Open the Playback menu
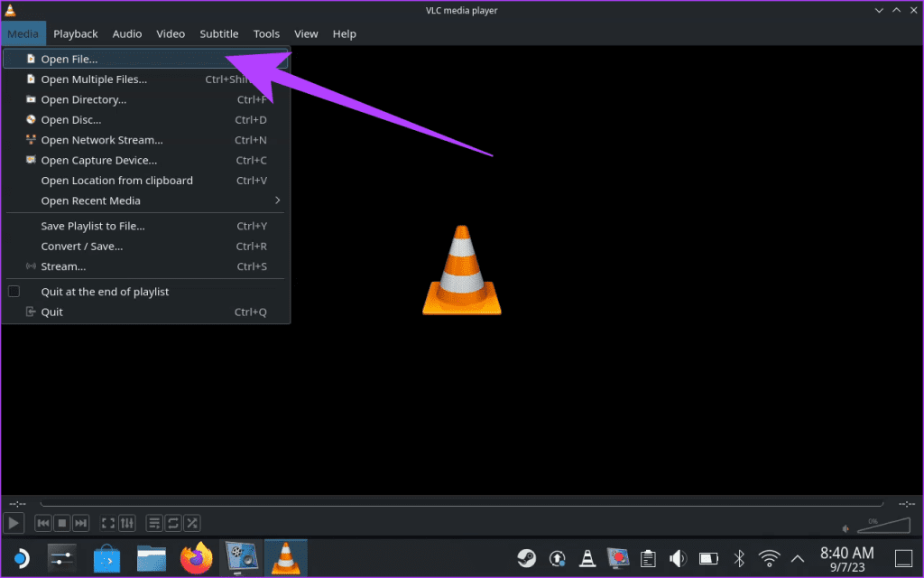 75,33
